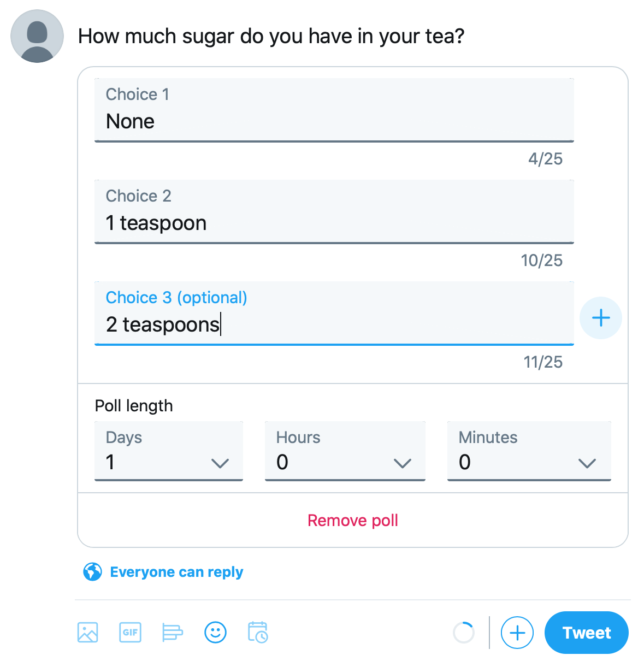Viewport: 644px width, 661px height.
Task: Add another tweet with the circled plus
Action: (517, 633)
